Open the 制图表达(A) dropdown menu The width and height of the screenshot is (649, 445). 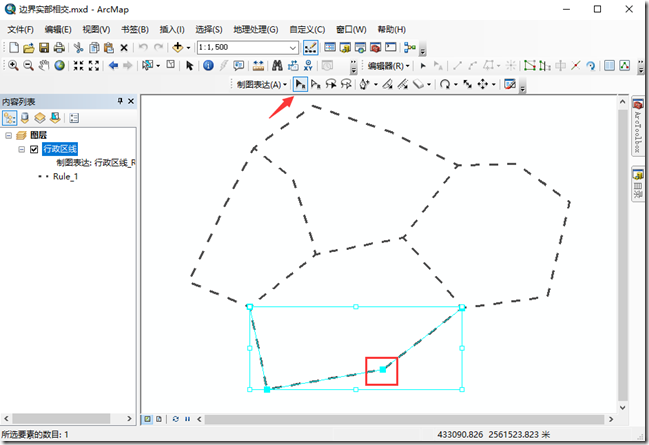pos(262,84)
